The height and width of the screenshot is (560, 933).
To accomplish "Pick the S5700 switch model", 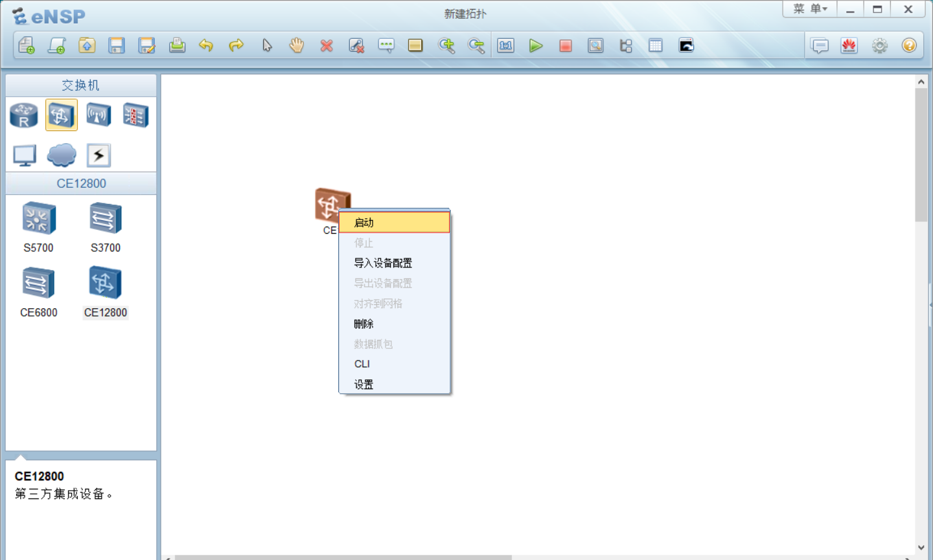I will pyautogui.click(x=39, y=227).
